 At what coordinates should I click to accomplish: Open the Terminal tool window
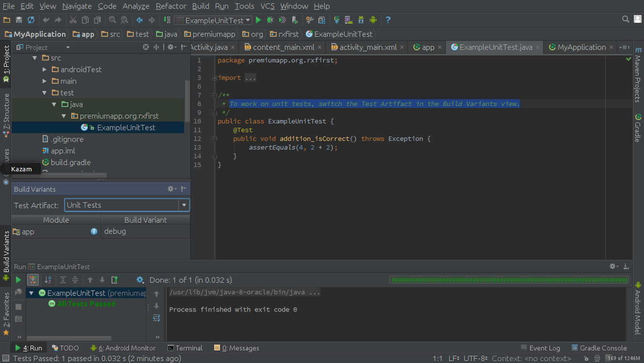[x=185, y=348]
